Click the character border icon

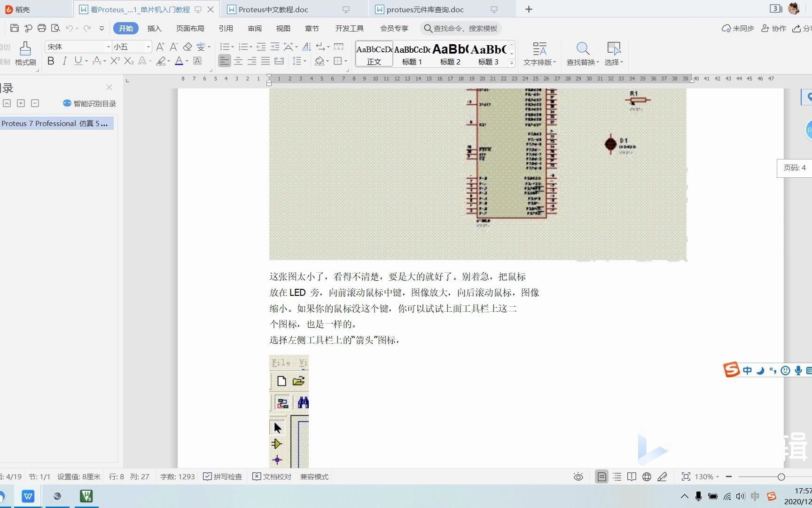tap(197, 61)
